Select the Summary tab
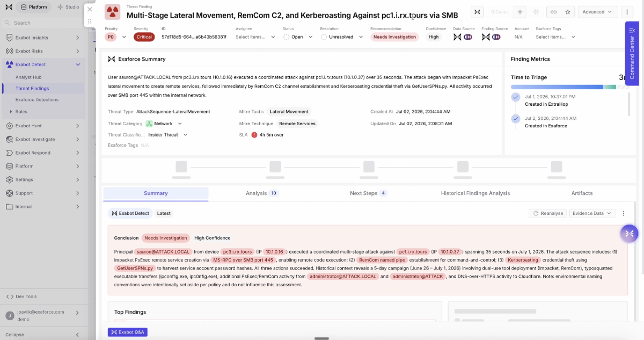The width and height of the screenshot is (644, 340). [x=156, y=193]
